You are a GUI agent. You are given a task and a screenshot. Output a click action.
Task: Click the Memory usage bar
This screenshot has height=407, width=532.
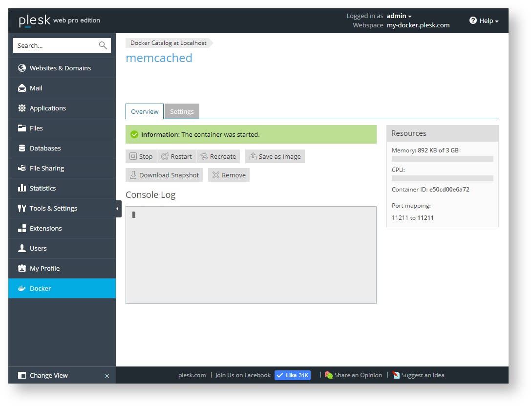pyautogui.click(x=442, y=159)
